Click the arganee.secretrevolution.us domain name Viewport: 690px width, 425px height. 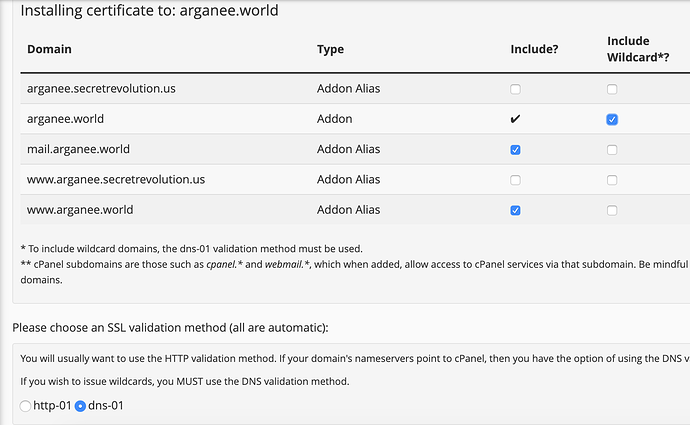click(x=101, y=88)
